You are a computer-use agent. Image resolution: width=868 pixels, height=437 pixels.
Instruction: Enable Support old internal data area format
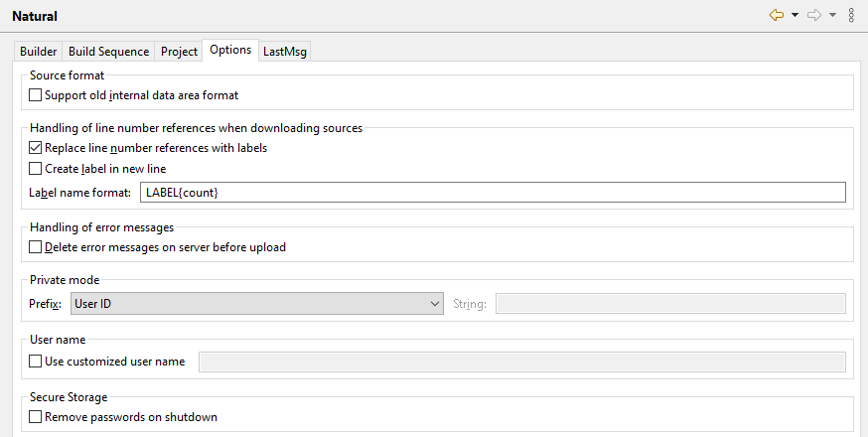36,95
